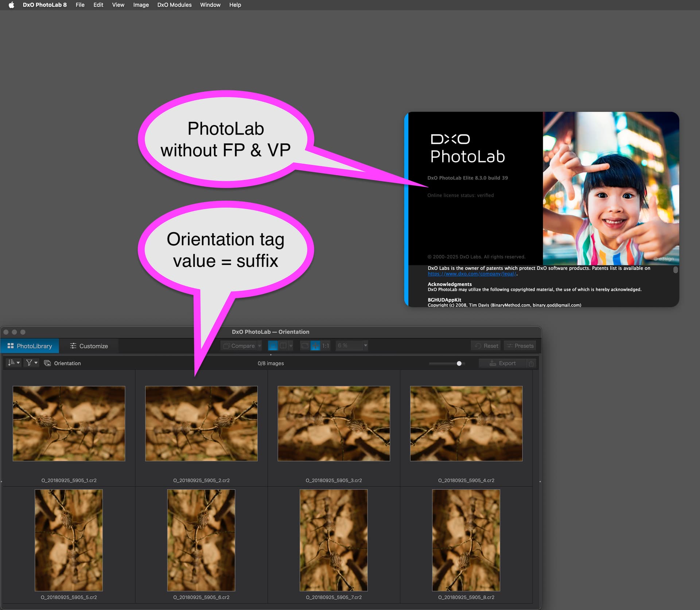Screen dimensions: 700x610
Task: Open the View menu
Action: click(x=118, y=5)
